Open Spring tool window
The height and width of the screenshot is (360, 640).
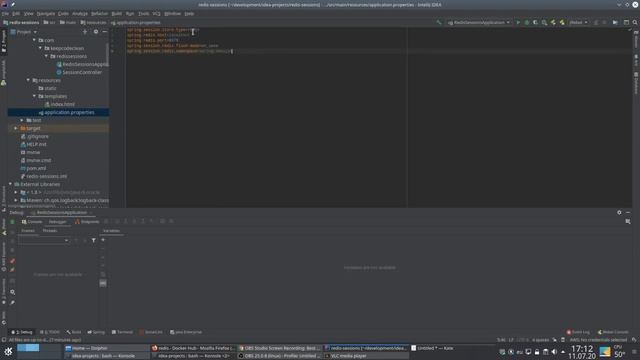[96, 332]
